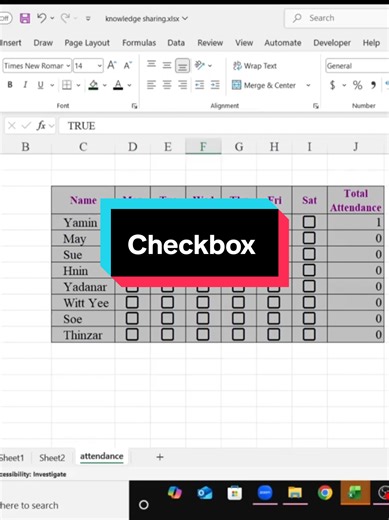This screenshot has height=520, width=389.
Task: Toggle Italic formatting
Action: 25,85
